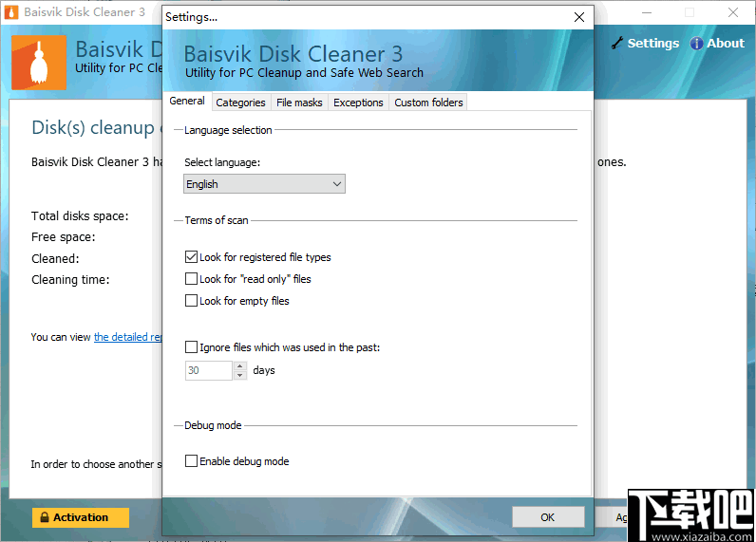The image size is (756, 542).
Task: Open the Select language dropdown
Action: pyautogui.click(x=264, y=184)
